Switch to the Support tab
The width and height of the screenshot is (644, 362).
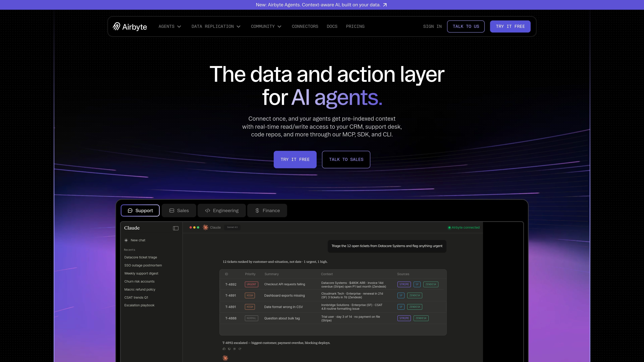[x=140, y=211]
